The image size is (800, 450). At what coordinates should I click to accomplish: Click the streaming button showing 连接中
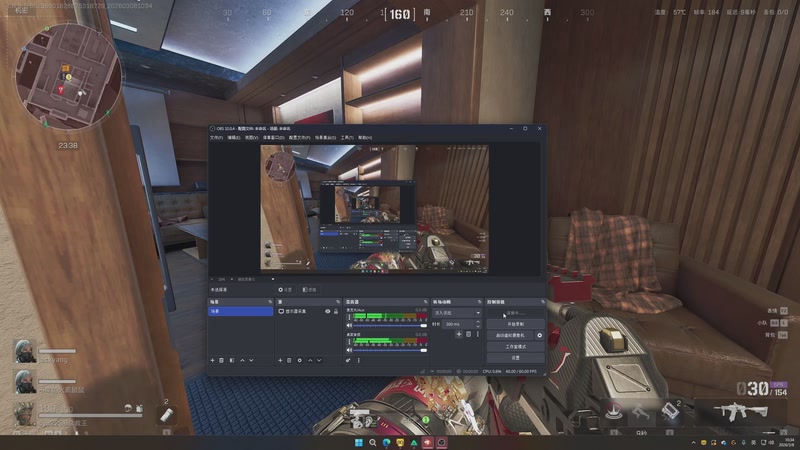pos(515,313)
